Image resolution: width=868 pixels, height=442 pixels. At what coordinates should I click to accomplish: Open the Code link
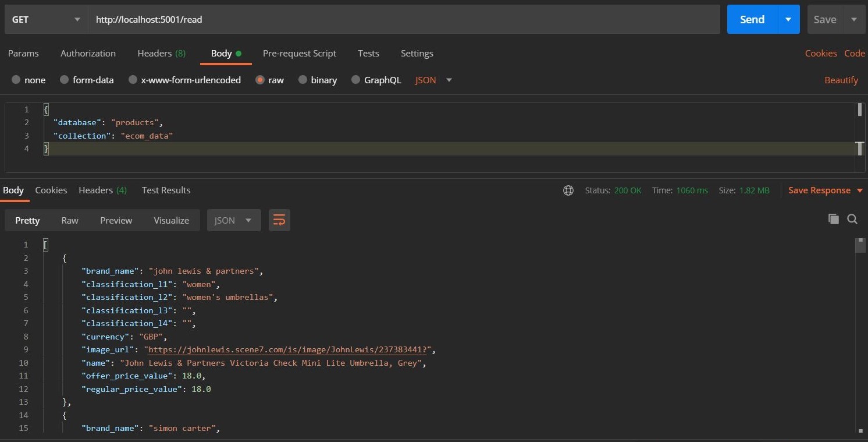pos(855,53)
